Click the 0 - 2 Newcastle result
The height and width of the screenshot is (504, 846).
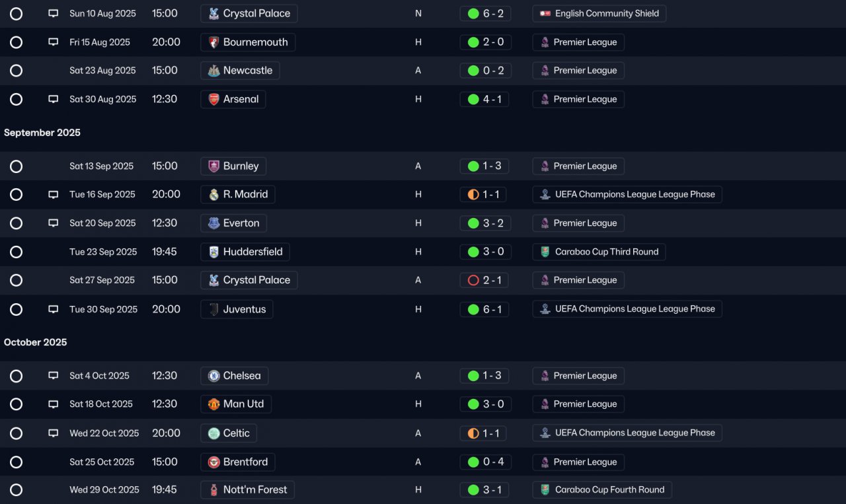pos(484,71)
